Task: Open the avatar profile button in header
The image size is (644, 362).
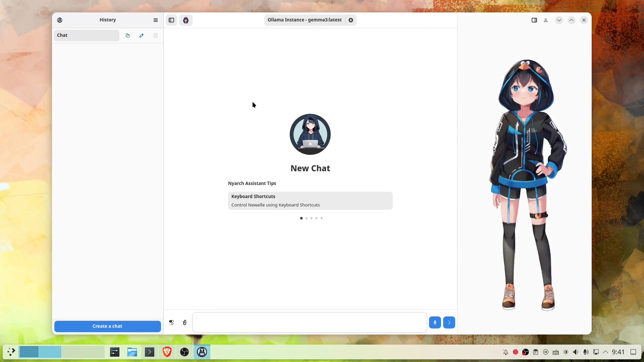Action: pos(186,20)
